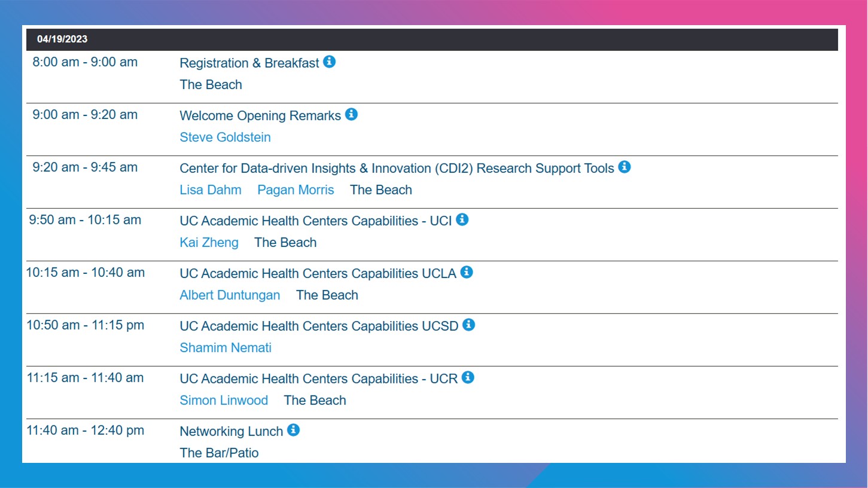This screenshot has height=488, width=868.
Task: Open Albert Duntungan speaker link
Action: [x=230, y=295]
